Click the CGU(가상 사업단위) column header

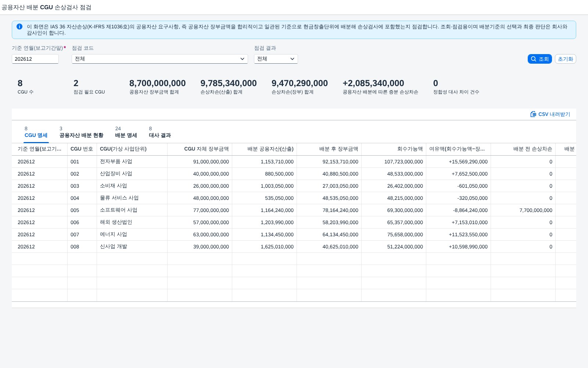click(x=132, y=149)
